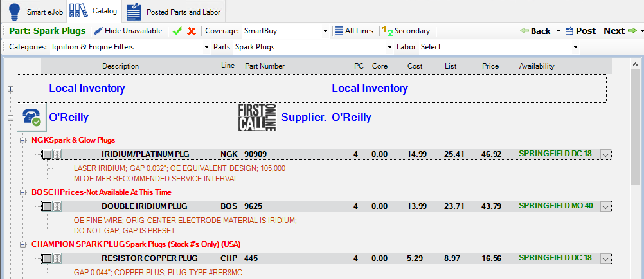Click info icon for Bosch 9625

57,206
